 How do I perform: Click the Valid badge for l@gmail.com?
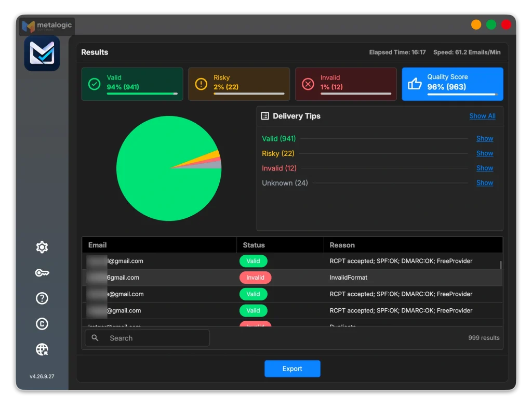pos(253,261)
